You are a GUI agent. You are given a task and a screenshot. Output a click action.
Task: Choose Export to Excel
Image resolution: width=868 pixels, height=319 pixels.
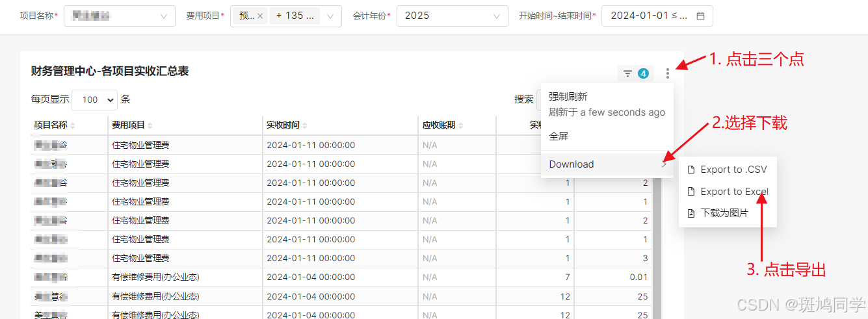(728, 192)
